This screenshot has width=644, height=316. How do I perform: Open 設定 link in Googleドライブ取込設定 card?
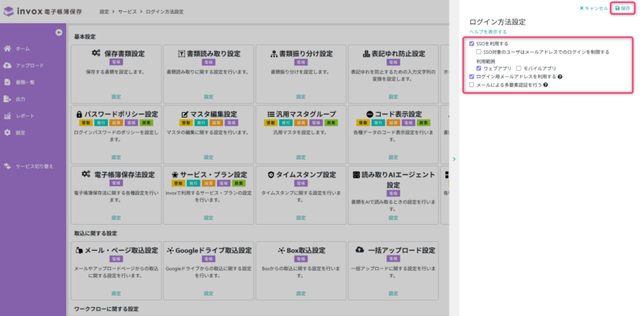(208, 293)
